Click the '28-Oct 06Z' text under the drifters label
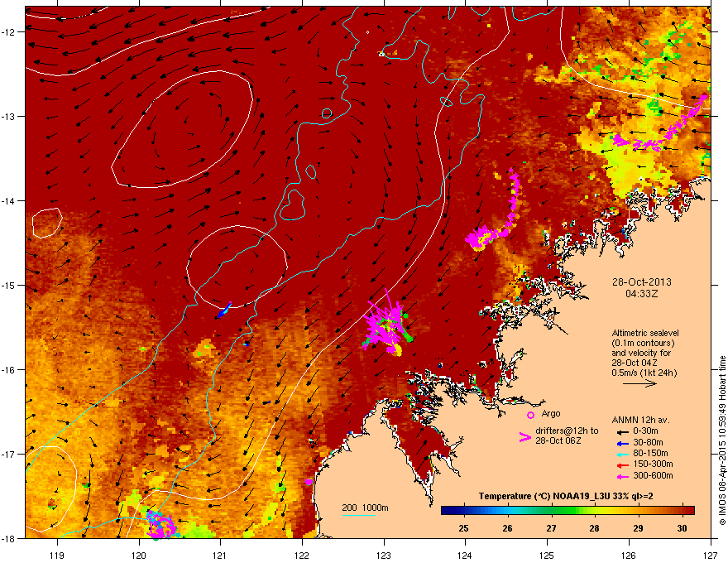 pyautogui.click(x=558, y=440)
